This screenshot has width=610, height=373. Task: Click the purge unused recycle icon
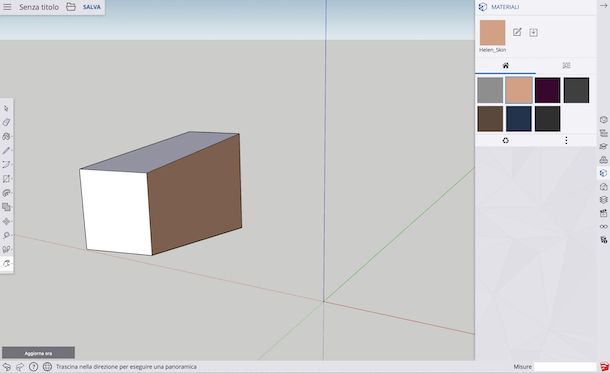(x=505, y=140)
